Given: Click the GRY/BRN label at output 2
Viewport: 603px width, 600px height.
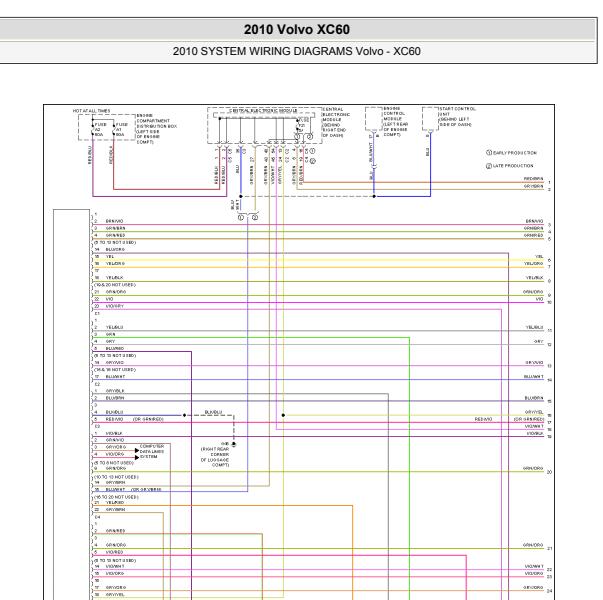Looking at the screenshot, I should [534, 186].
